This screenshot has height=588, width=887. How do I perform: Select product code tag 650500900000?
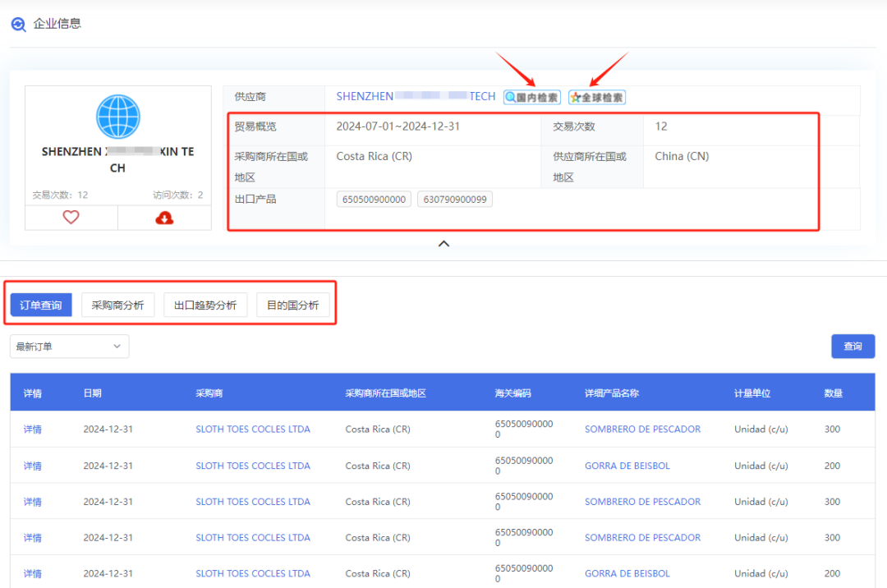pyautogui.click(x=374, y=199)
